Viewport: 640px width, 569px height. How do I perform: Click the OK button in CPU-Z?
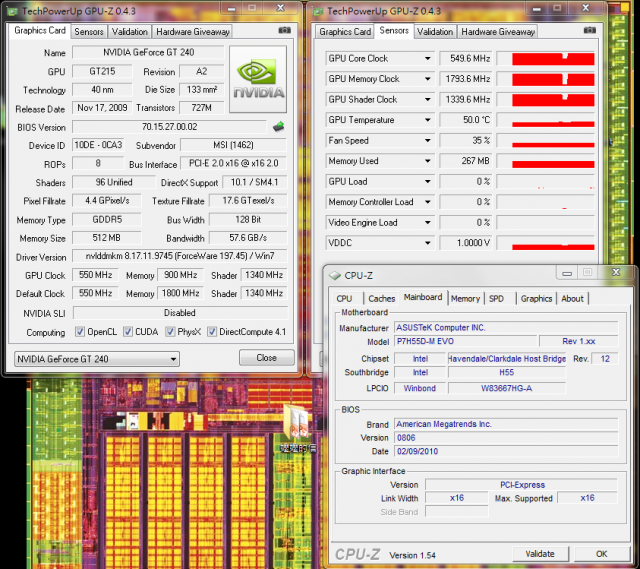point(602,554)
